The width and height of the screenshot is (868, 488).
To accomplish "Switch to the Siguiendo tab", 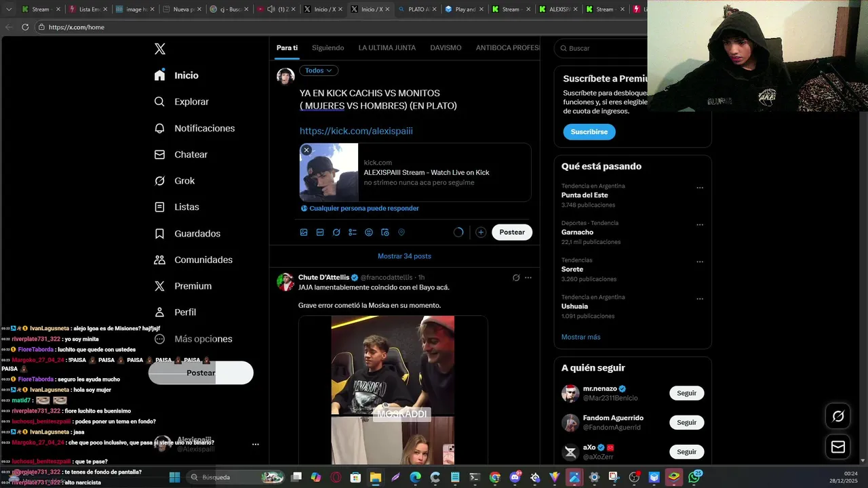I will tap(328, 48).
